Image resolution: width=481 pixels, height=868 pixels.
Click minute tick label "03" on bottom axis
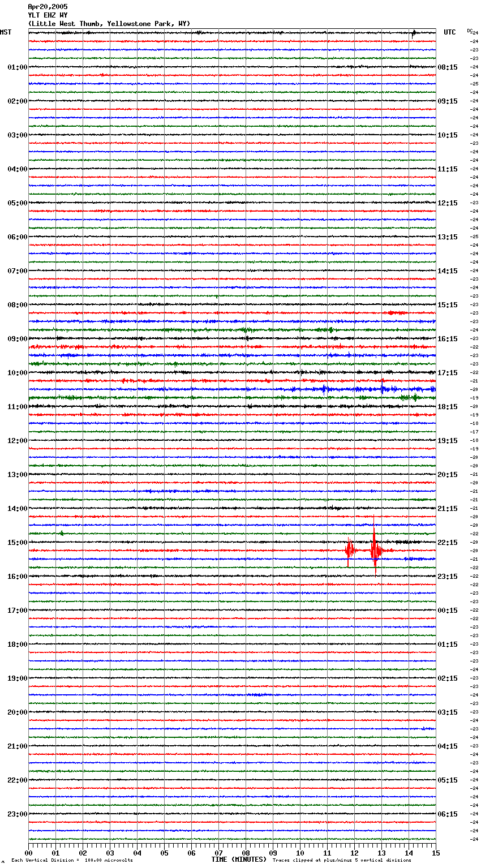(110, 853)
